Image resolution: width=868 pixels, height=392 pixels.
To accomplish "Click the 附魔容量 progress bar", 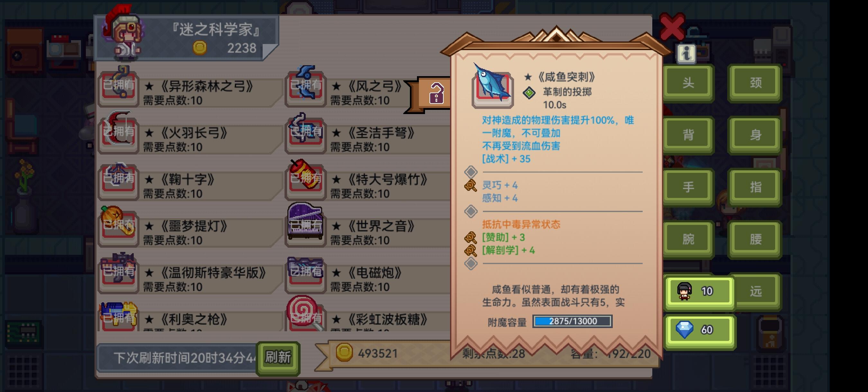I will [x=572, y=321].
